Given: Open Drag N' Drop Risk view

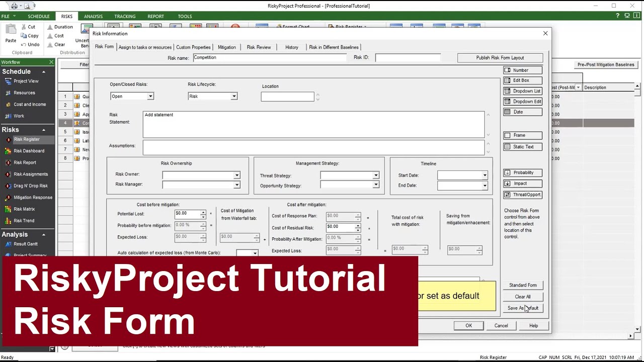Looking at the screenshot, I should 31,186.
